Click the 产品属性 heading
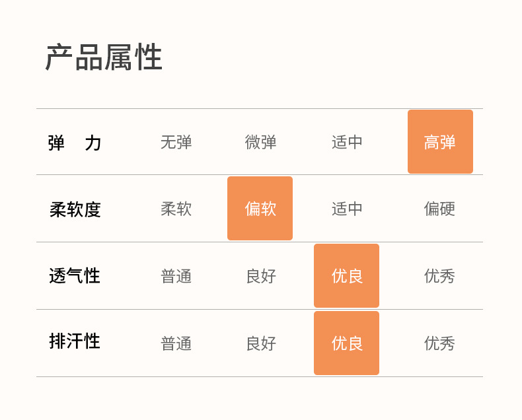 (x=104, y=58)
